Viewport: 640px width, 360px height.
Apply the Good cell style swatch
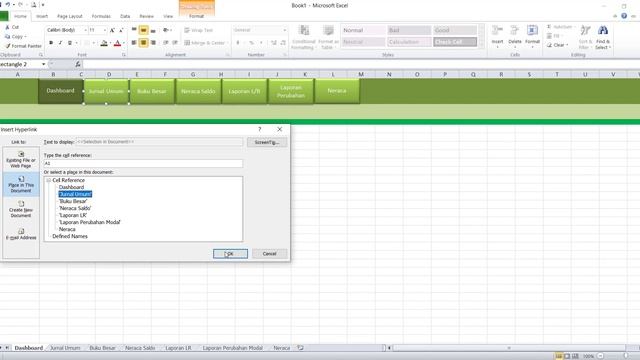pyautogui.click(x=455, y=30)
